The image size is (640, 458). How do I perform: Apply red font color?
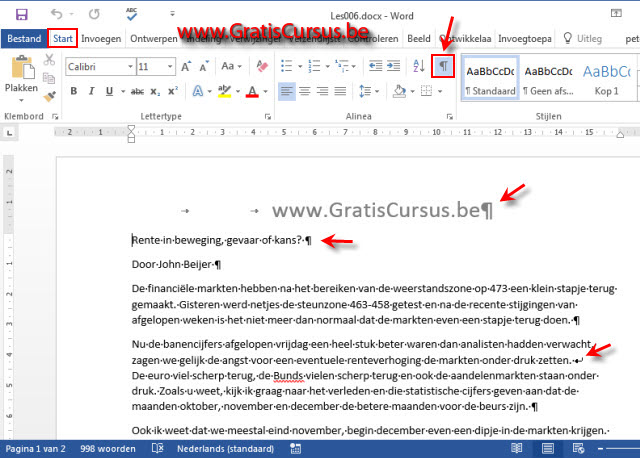tap(252, 91)
